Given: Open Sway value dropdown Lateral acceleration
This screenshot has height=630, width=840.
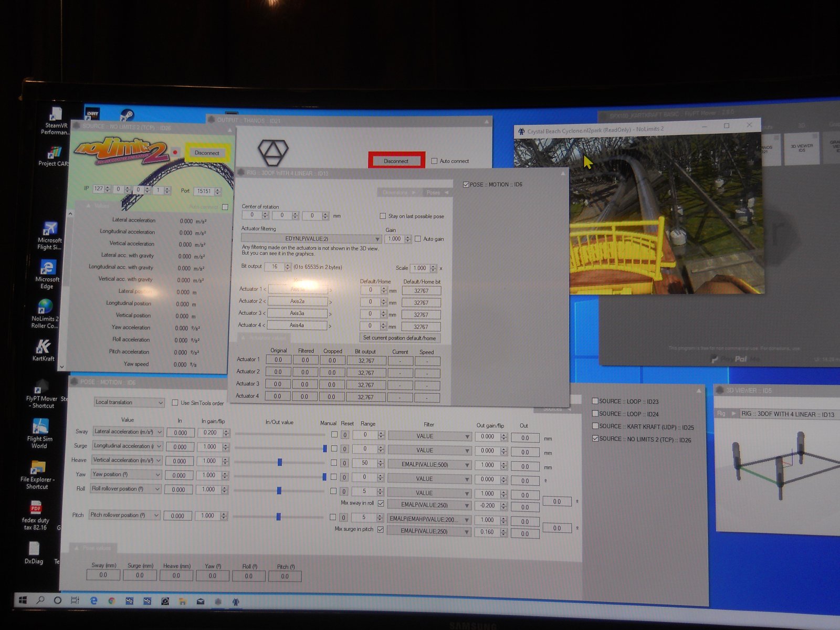Looking at the screenshot, I should [x=128, y=432].
